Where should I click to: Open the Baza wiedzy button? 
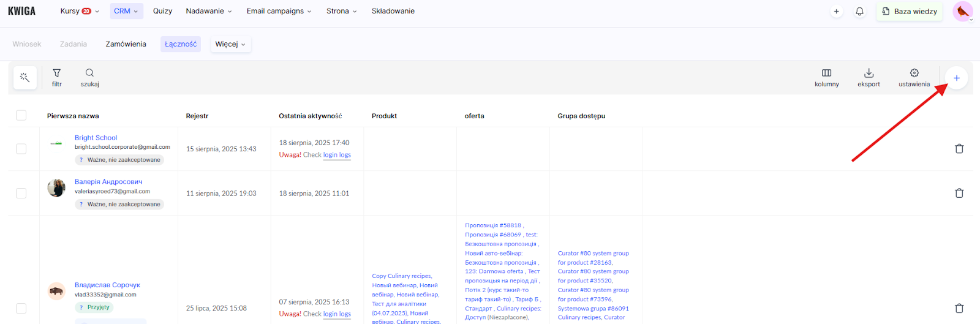[x=909, y=12]
